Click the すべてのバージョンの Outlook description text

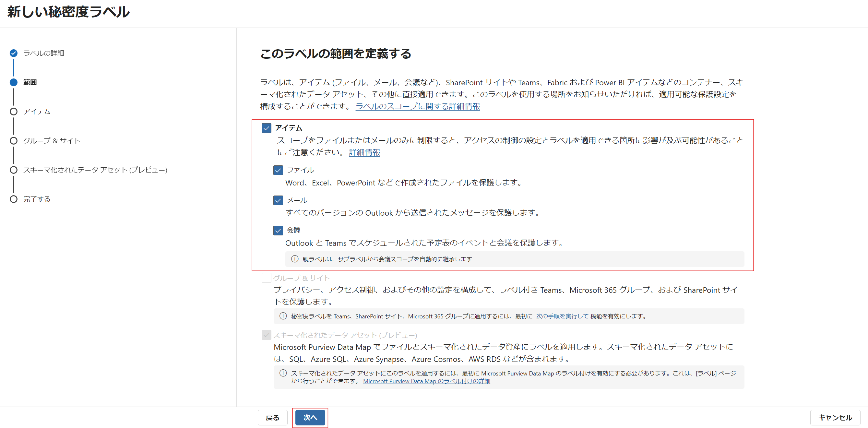(413, 213)
